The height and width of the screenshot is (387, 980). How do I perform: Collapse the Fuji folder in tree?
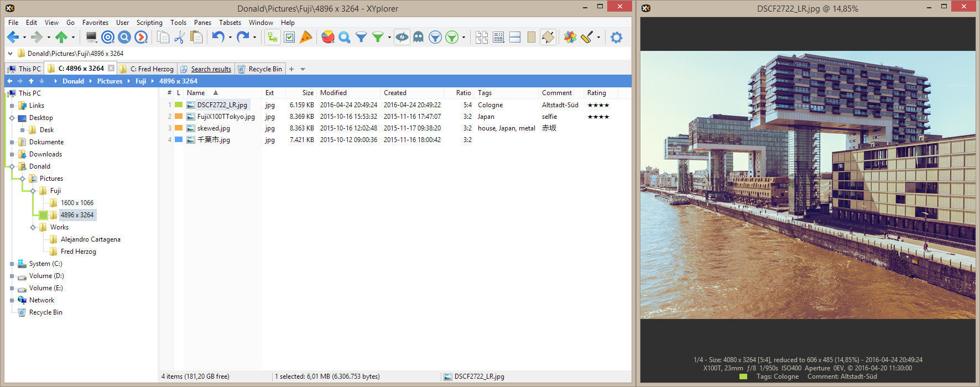[33, 191]
